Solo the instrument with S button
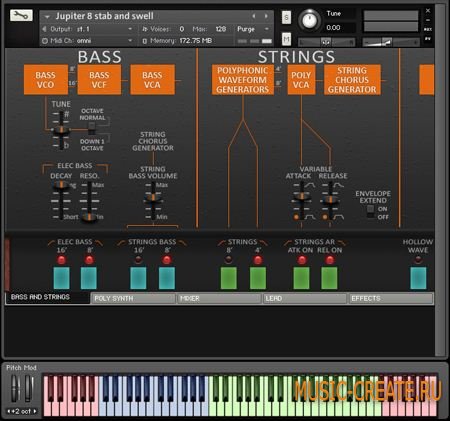This screenshot has width=450, height=421. click(286, 18)
